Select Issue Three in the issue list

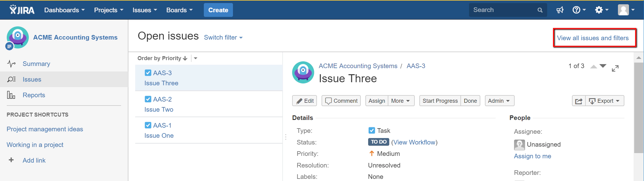(209, 78)
